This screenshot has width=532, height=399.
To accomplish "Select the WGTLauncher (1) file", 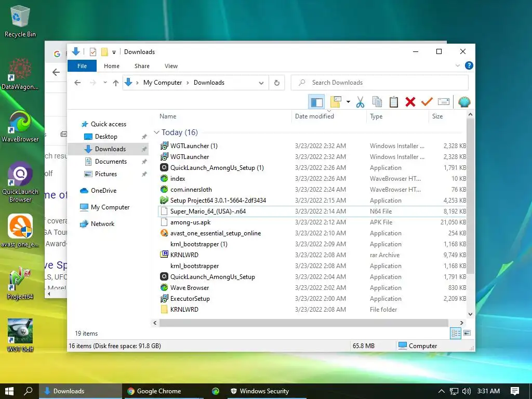I will (x=194, y=146).
